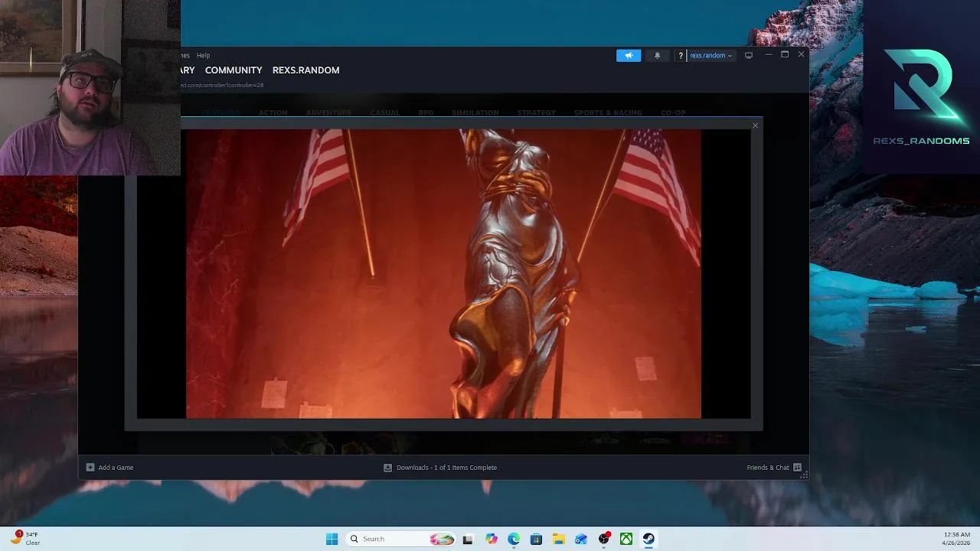
Task: Select the dimmed SIMULATION category tab
Action: [475, 112]
